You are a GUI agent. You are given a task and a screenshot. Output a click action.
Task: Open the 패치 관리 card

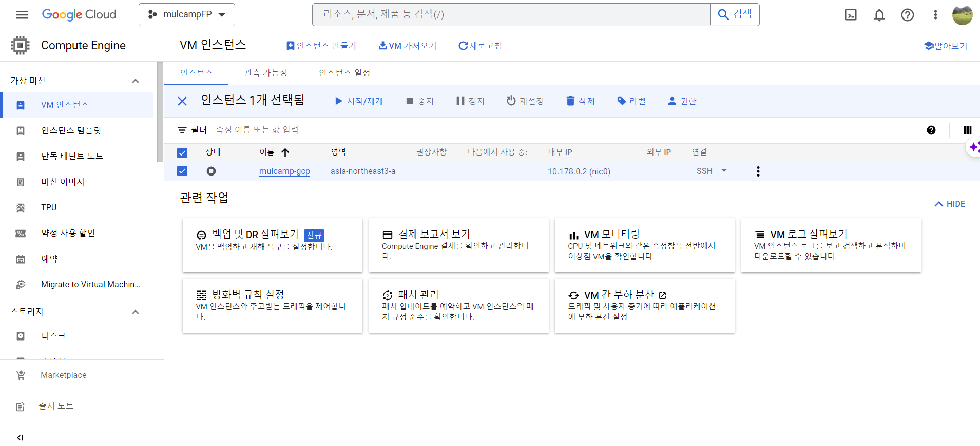pyautogui.click(x=459, y=305)
